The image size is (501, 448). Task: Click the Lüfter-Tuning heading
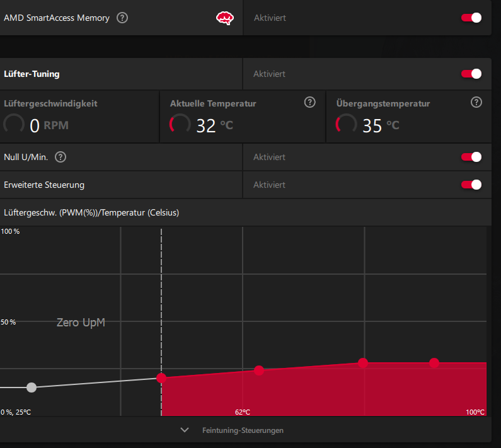pyautogui.click(x=32, y=74)
